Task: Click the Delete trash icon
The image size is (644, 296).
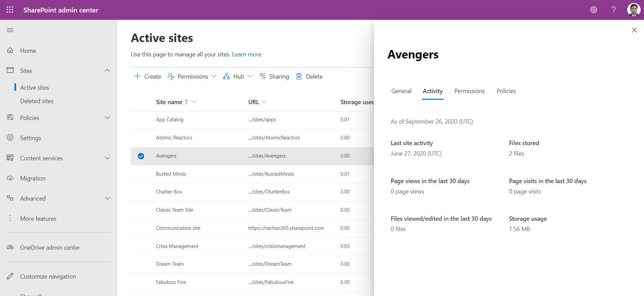Action: [x=299, y=77]
